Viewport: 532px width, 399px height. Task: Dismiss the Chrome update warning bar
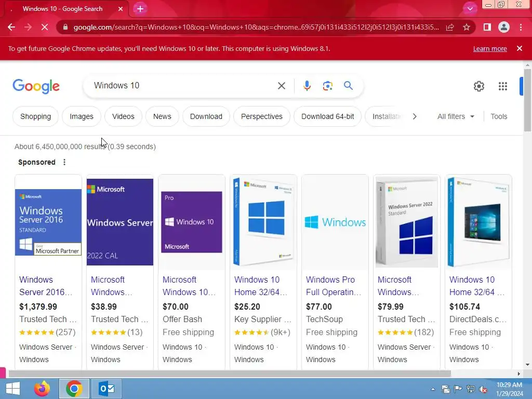pos(520,48)
